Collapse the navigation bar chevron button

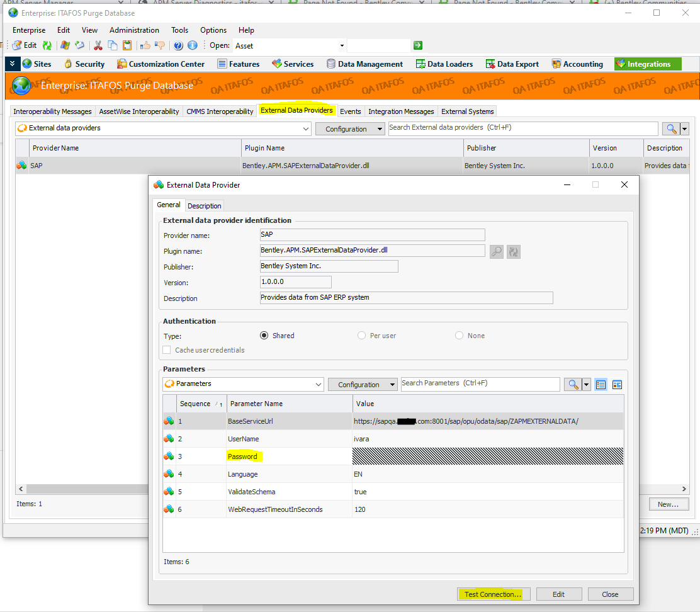point(13,64)
